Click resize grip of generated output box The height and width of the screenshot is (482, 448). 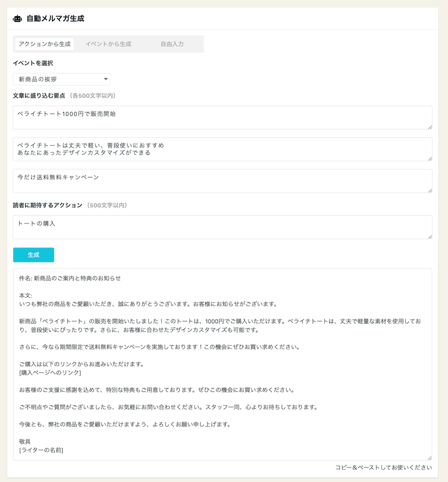[430, 457]
